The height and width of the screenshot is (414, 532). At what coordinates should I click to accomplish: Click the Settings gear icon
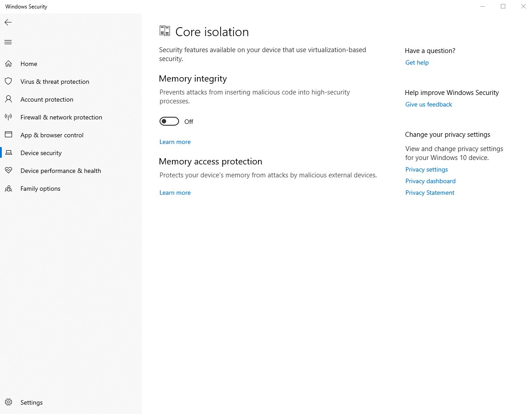point(8,402)
